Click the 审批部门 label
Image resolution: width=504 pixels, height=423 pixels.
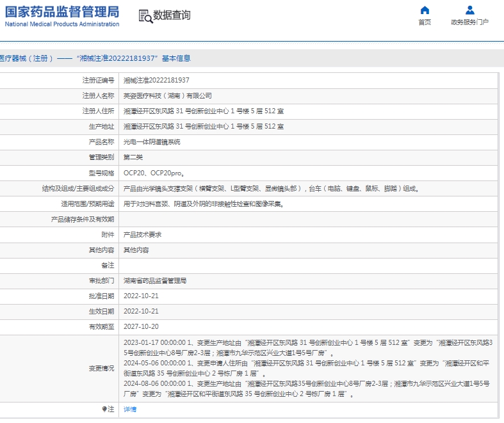(x=101, y=281)
